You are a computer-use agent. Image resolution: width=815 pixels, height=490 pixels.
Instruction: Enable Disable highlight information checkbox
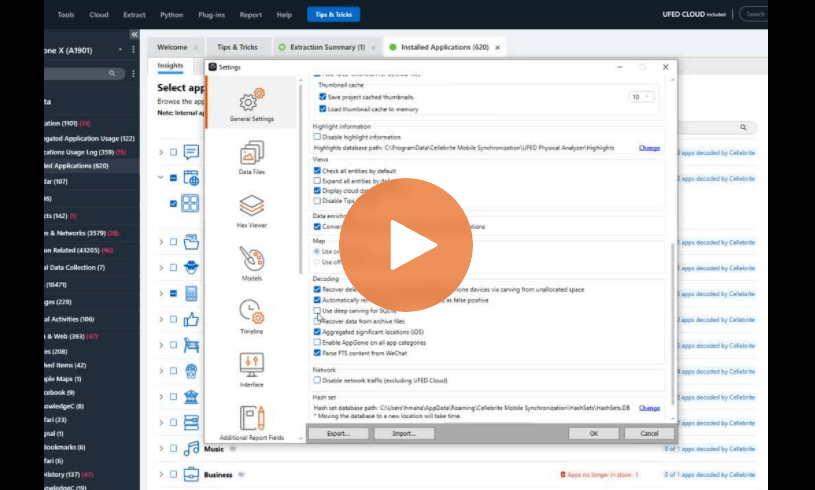[x=317, y=137]
